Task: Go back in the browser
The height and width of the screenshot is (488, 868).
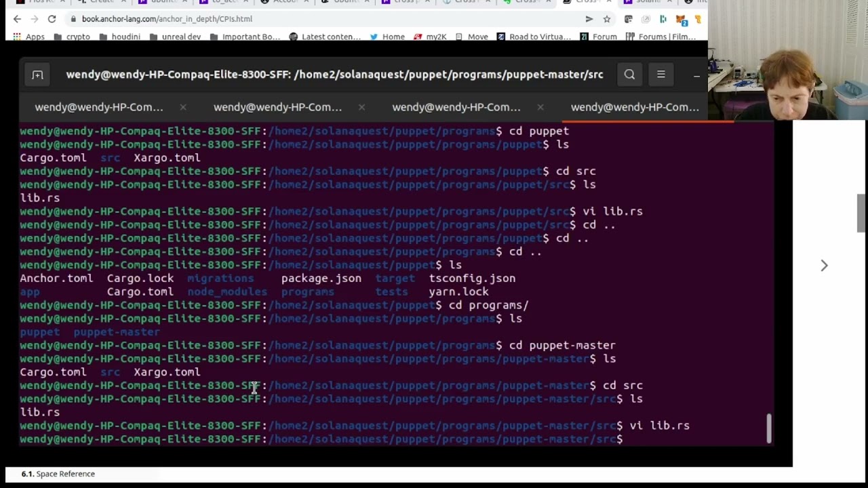Action: click(x=17, y=19)
